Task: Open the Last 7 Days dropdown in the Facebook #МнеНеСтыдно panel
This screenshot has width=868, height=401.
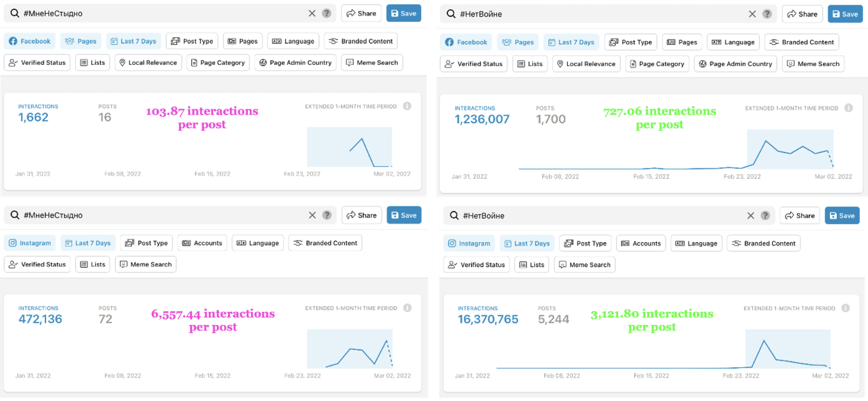Action: (134, 41)
